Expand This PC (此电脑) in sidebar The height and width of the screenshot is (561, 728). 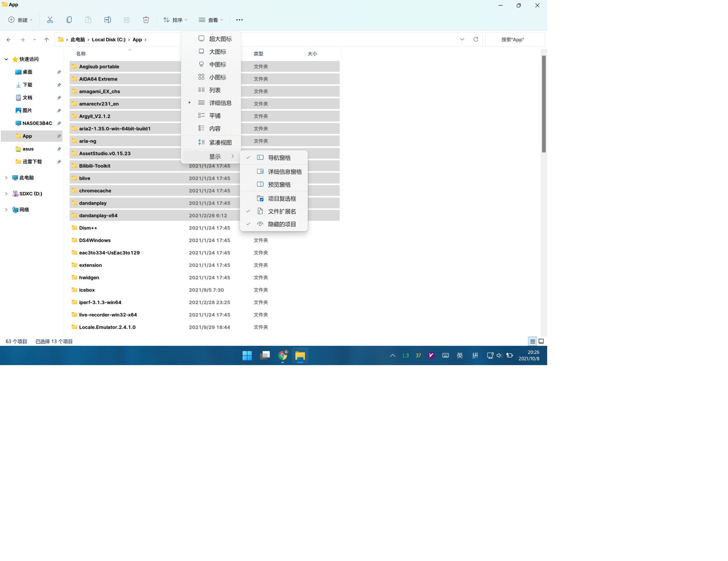coord(6,178)
